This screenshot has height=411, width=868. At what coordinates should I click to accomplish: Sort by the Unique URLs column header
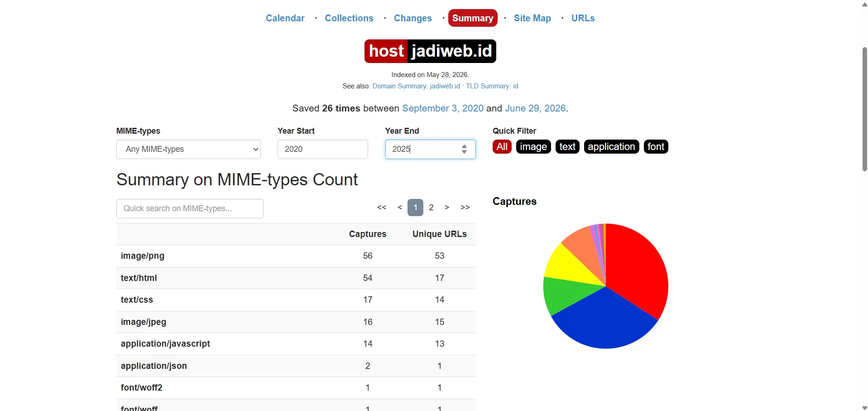440,234
